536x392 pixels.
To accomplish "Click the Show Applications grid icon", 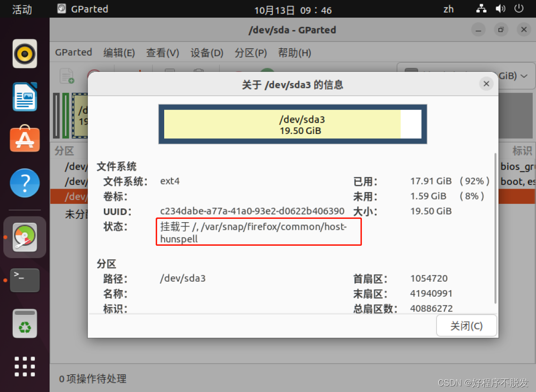I will click(24, 366).
